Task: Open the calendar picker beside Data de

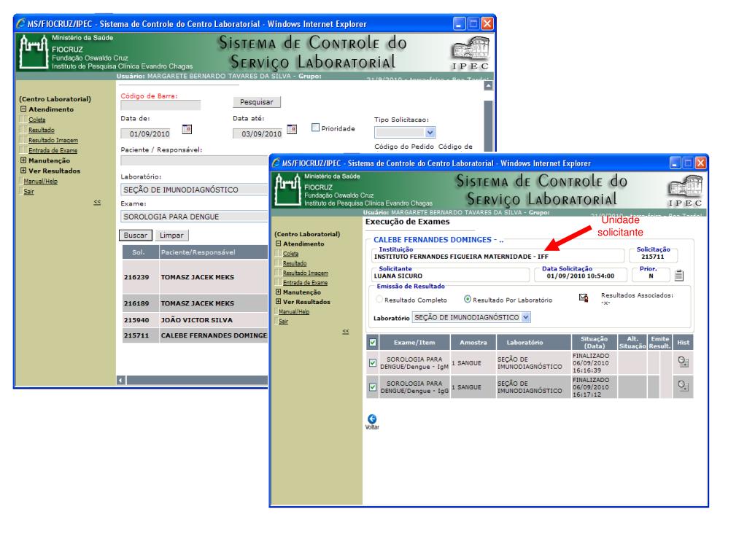Action: (x=186, y=131)
